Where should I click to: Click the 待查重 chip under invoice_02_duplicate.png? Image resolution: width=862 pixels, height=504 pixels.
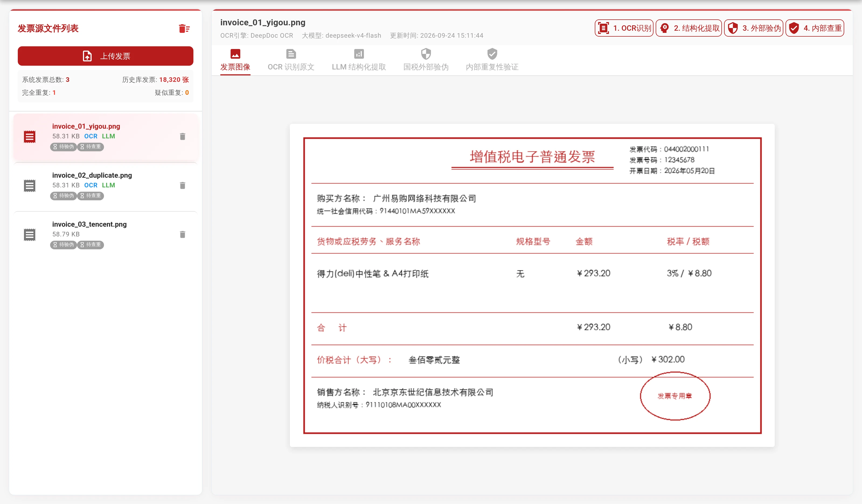point(90,195)
